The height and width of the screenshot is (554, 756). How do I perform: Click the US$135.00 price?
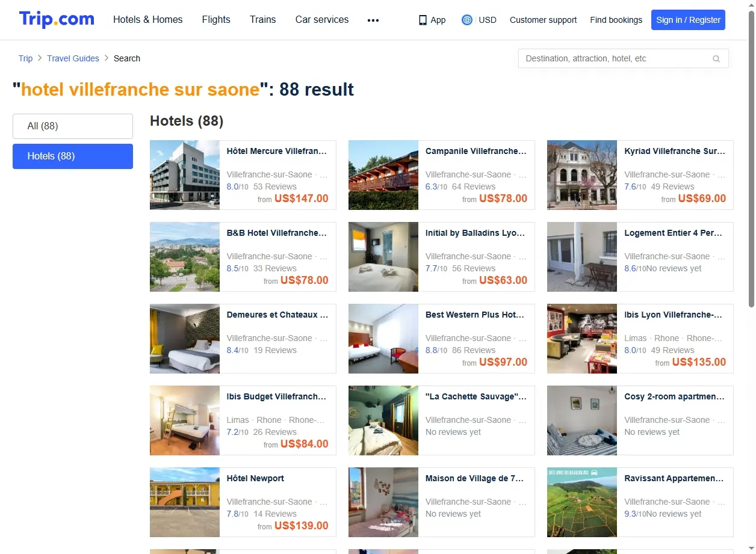click(x=699, y=362)
